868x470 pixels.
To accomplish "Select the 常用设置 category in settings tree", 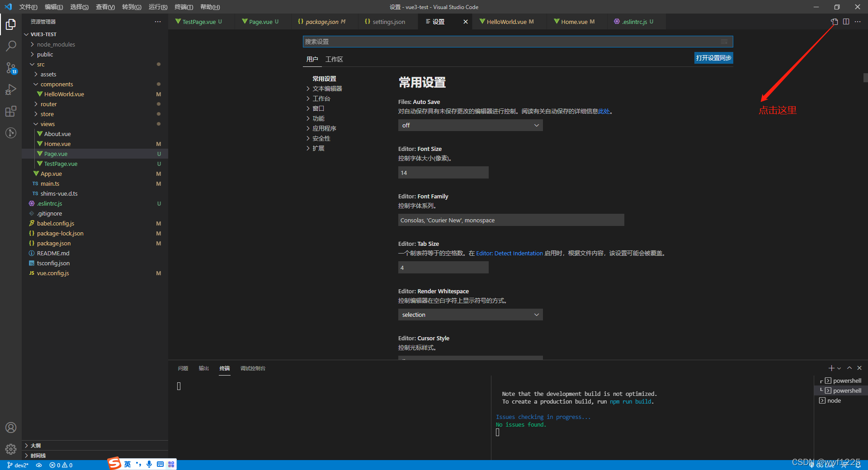I will pyautogui.click(x=324, y=79).
